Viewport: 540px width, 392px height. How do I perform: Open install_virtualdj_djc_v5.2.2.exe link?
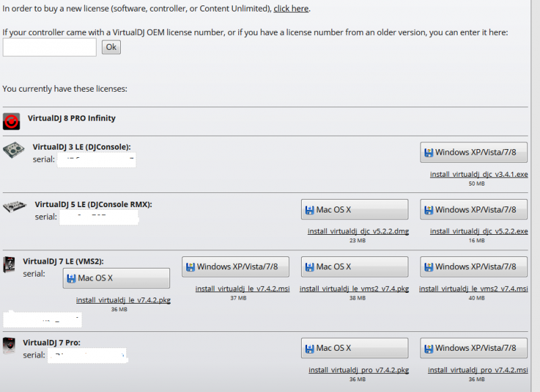479,231
